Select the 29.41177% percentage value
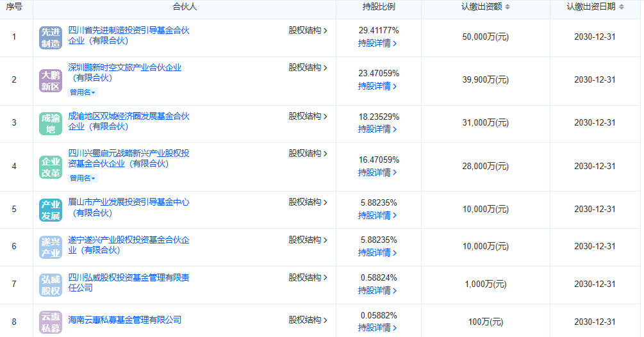The height and width of the screenshot is (337, 644). pyautogui.click(x=379, y=30)
